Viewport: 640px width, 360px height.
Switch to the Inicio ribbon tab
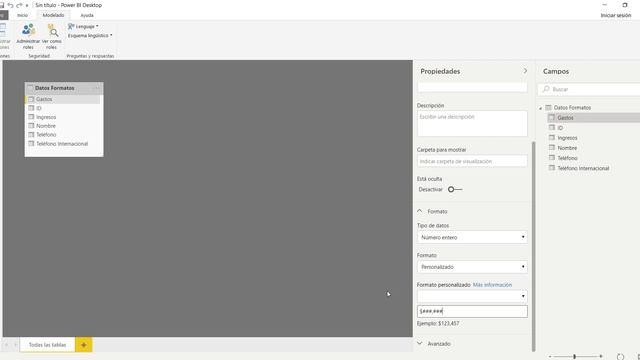pos(22,15)
